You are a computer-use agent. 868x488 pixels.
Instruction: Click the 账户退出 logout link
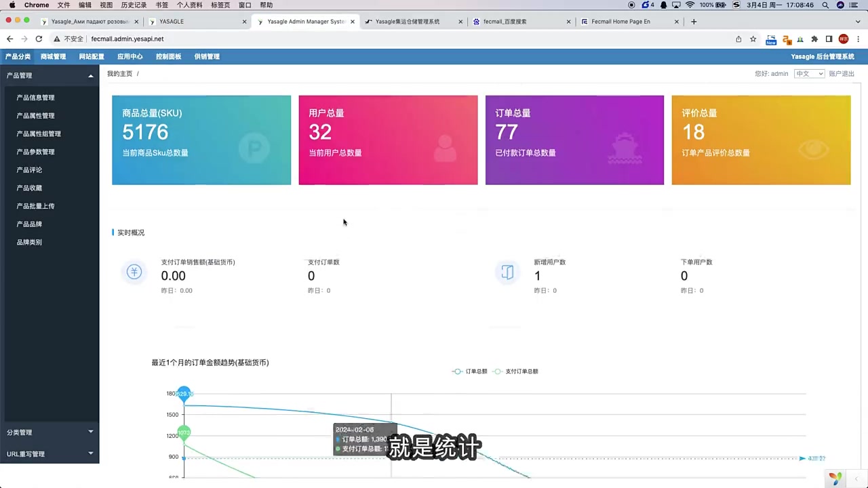pyautogui.click(x=842, y=73)
